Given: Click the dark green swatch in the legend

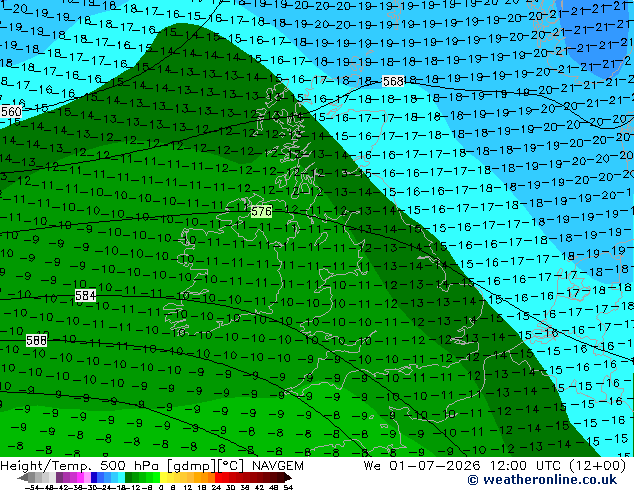Looking at the screenshot, I should [x=129, y=477].
